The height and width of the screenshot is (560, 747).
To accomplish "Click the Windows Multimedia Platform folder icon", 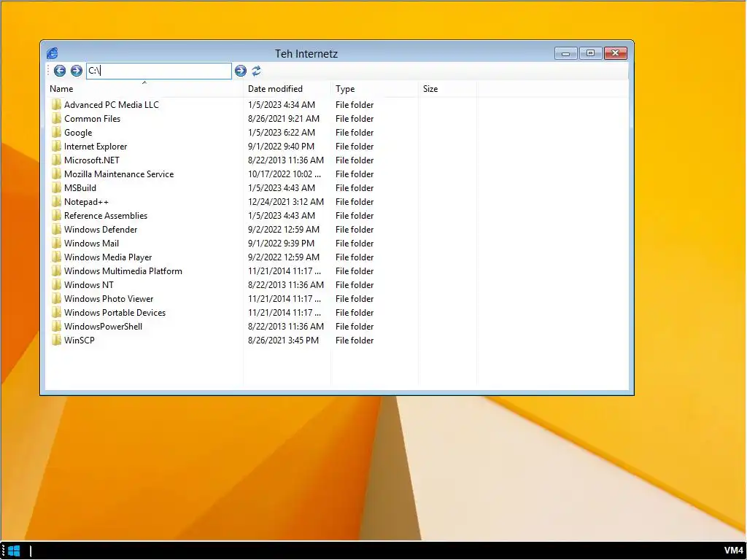I will click(x=56, y=270).
